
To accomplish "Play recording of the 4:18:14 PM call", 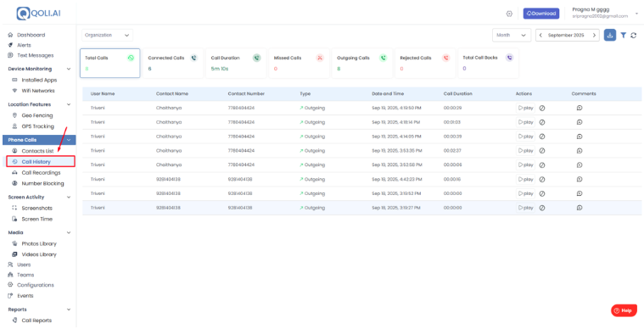I will tap(526, 122).
